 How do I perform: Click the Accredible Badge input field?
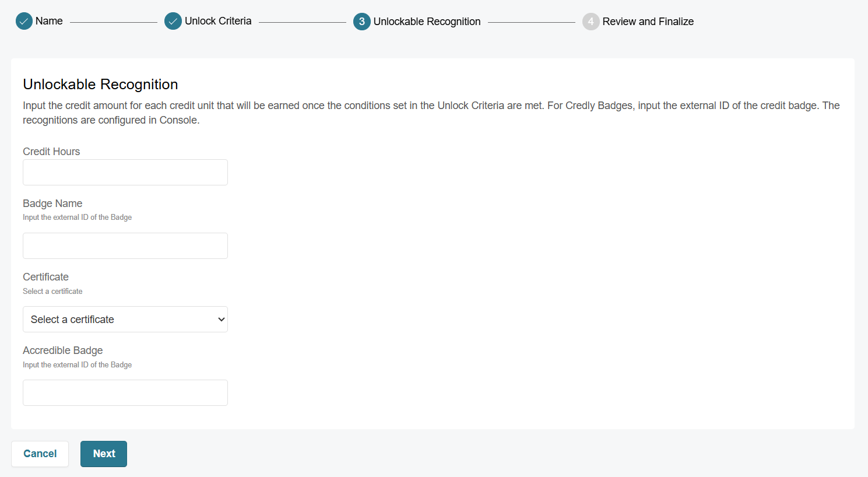tap(125, 393)
